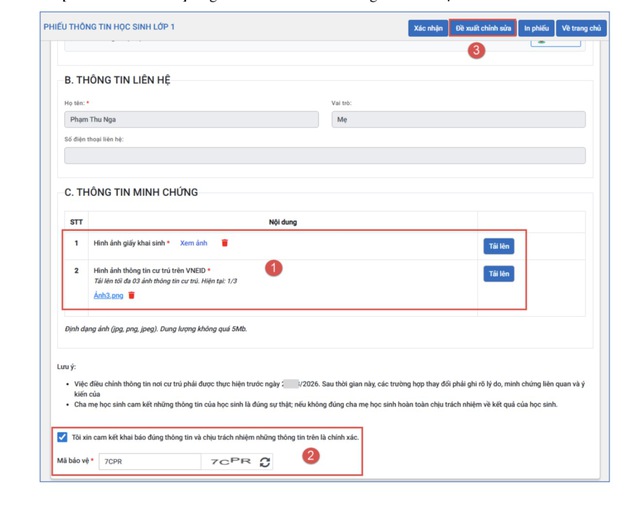Click the Mã bảo vệ input field

tap(148, 462)
